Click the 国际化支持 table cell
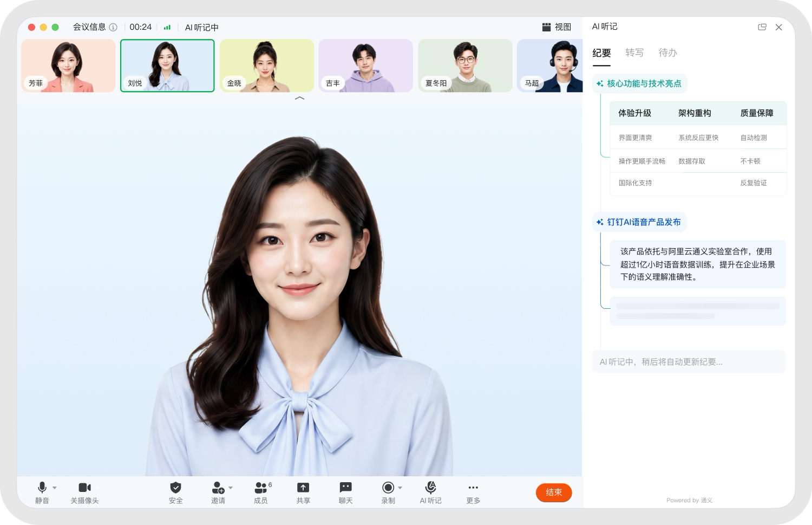The height and width of the screenshot is (525, 812). pyautogui.click(x=636, y=183)
